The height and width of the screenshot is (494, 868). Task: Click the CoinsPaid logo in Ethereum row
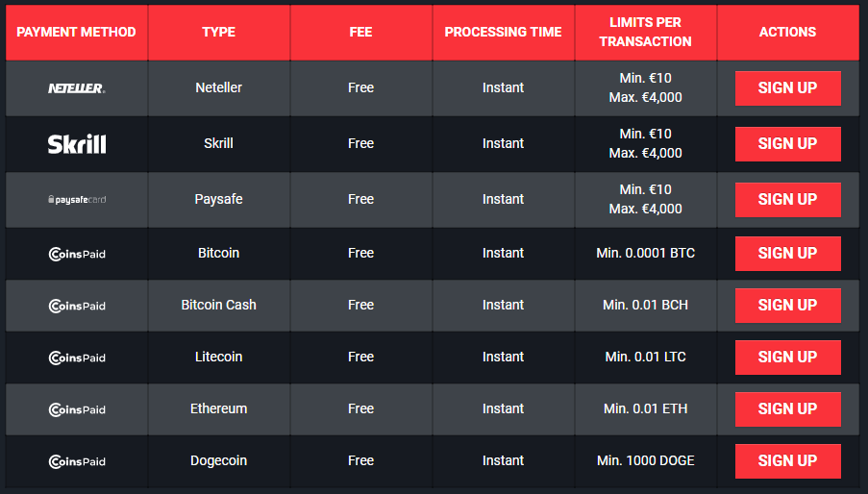pyautogui.click(x=76, y=410)
